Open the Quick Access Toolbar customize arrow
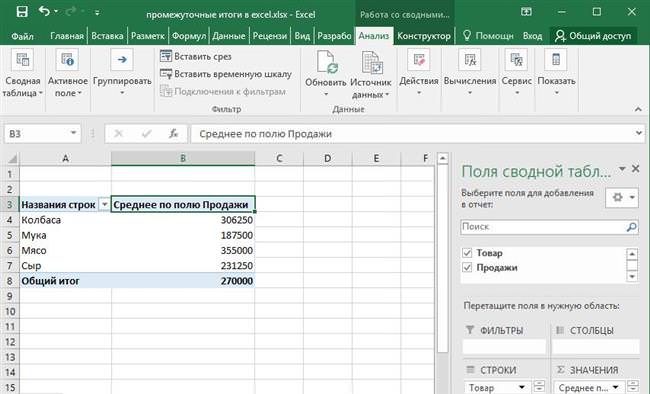The height and width of the screenshot is (394, 650). pos(97,13)
